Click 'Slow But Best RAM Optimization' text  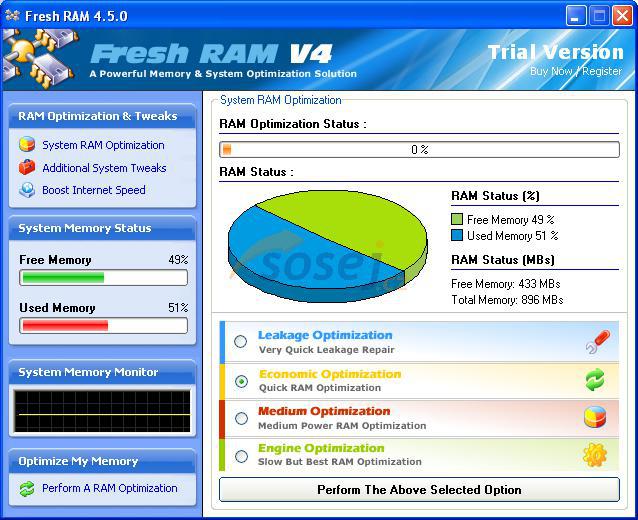click(x=340, y=462)
